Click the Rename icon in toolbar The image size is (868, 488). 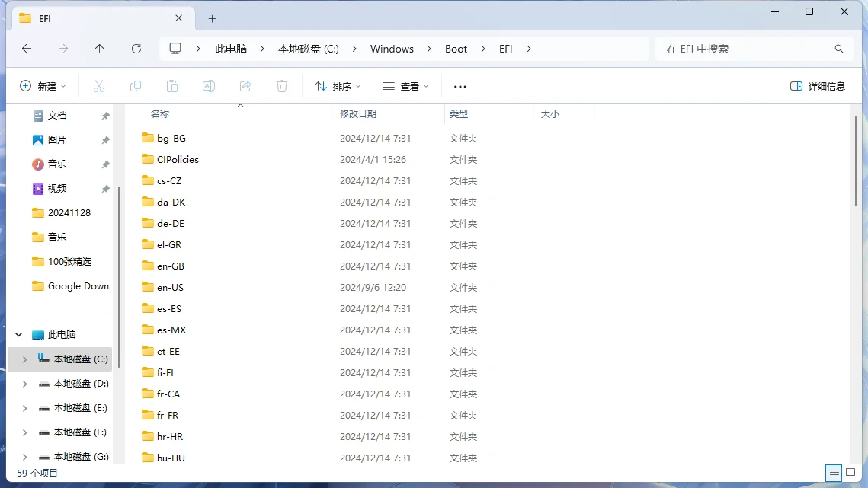pyautogui.click(x=209, y=86)
